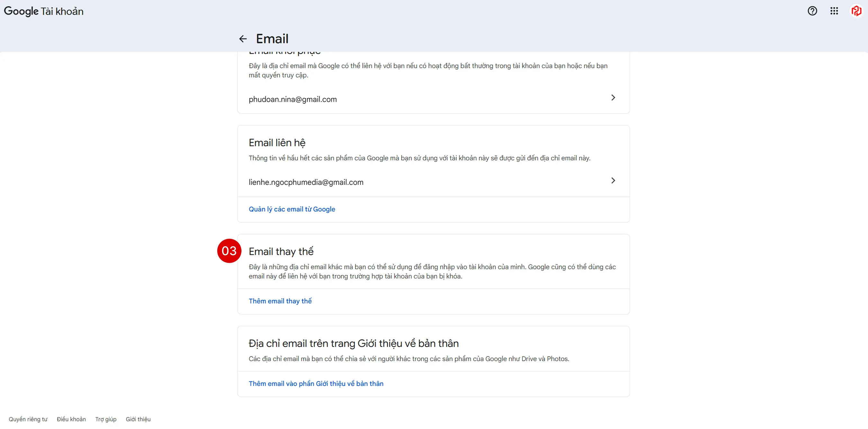868x429 pixels.
Task: Open the recovery email chevron arrow
Action: click(x=613, y=97)
